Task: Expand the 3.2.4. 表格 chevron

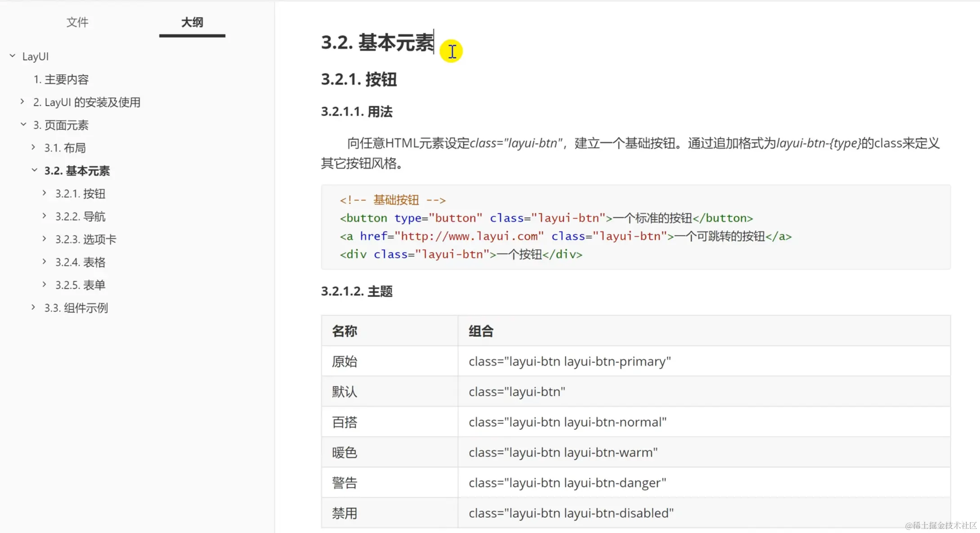Action: pos(44,262)
